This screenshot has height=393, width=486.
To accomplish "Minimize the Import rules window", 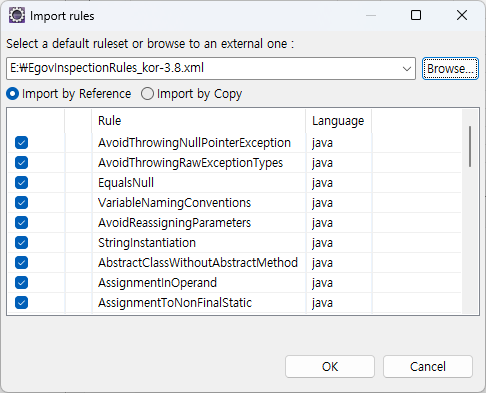I will [x=371, y=15].
